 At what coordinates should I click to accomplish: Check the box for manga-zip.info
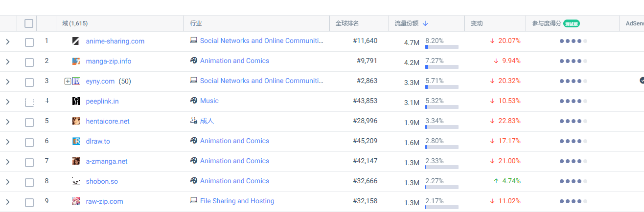29,63
